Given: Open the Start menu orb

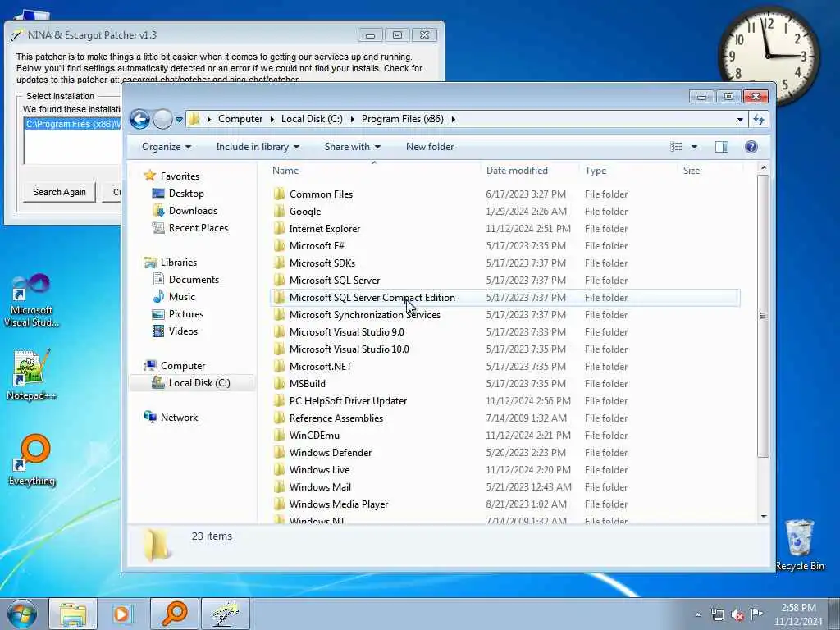Looking at the screenshot, I should 22,614.
